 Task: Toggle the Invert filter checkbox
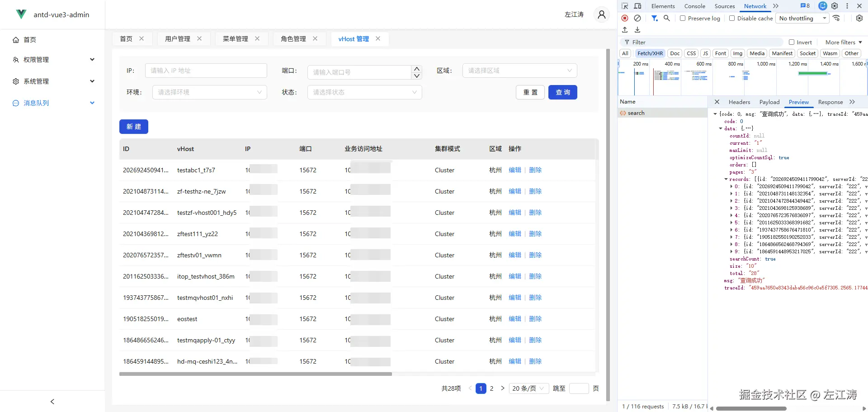(x=792, y=42)
